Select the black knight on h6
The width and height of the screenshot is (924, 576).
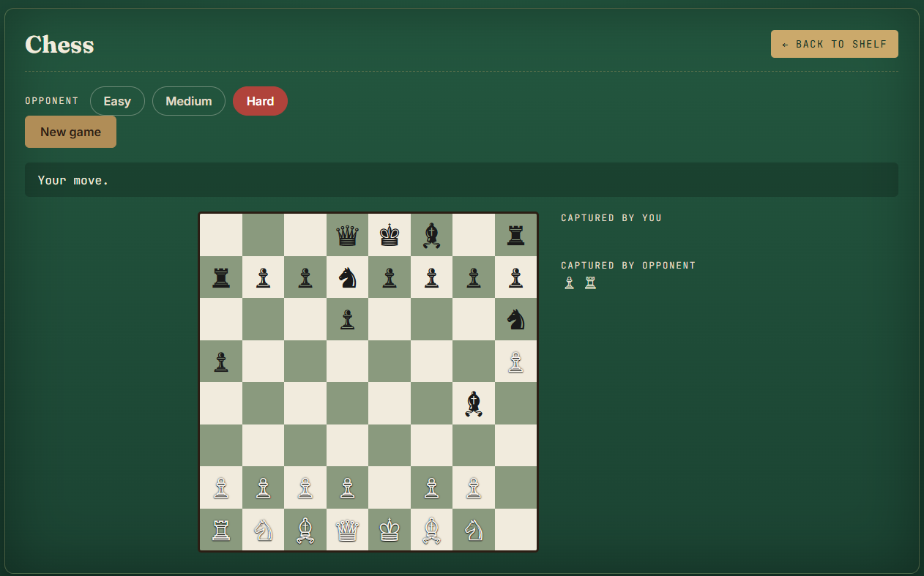pos(516,319)
